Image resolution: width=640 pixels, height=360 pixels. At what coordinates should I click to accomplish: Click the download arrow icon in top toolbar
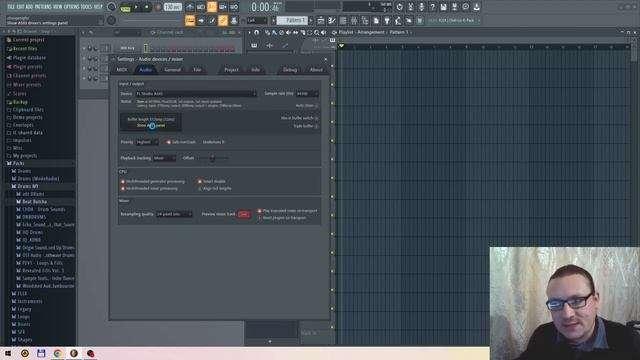pyautogui.click(x=477, y=7)
